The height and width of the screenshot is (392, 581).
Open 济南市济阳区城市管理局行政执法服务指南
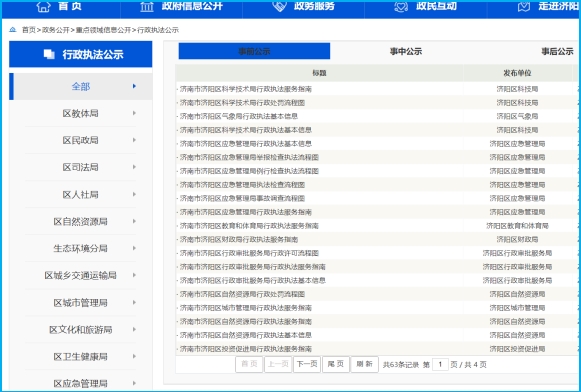tap(246, 308)
